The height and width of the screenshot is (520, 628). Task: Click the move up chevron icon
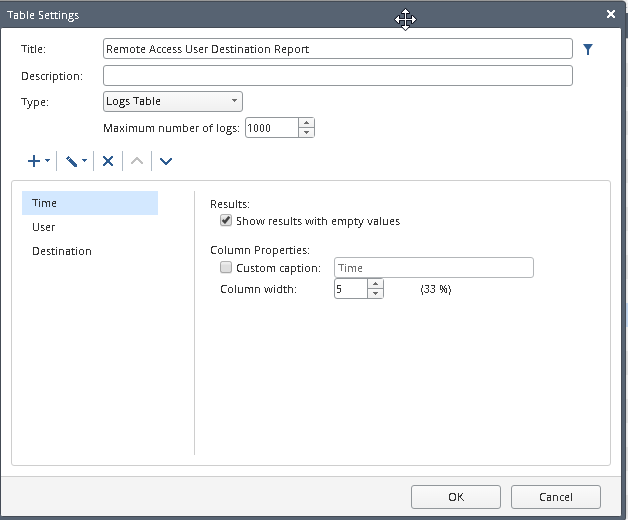[x=137, y=161]
